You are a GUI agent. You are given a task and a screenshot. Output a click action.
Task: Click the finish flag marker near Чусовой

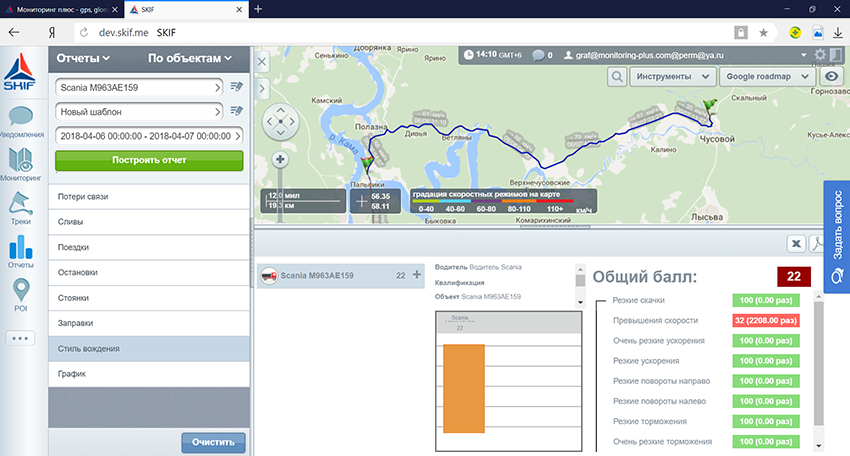pos(709,106)
